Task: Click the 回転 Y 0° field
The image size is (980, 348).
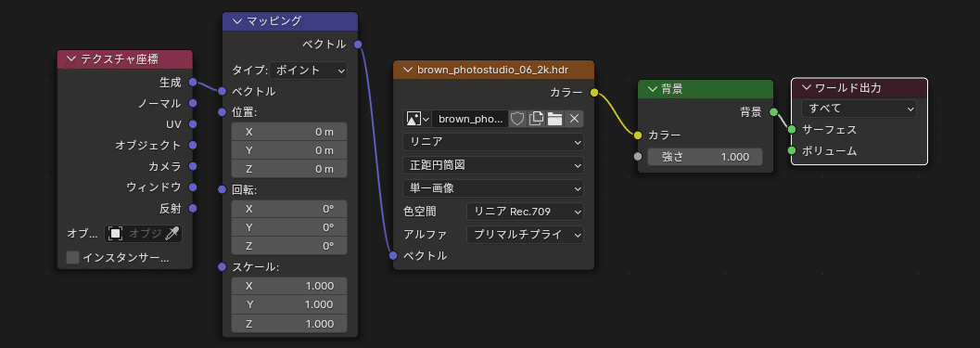Action: click(289, 227)
